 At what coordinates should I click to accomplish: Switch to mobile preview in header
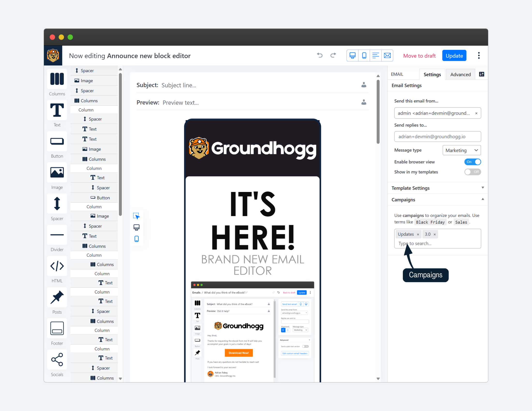pos(364,56)
